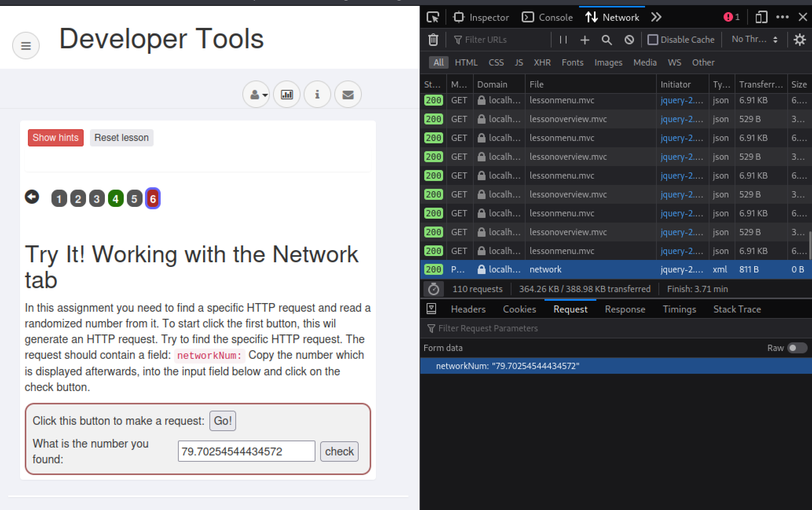Go to lesson page 4
The height and width of the screenshot is (510, 812).
coord(115,199)
